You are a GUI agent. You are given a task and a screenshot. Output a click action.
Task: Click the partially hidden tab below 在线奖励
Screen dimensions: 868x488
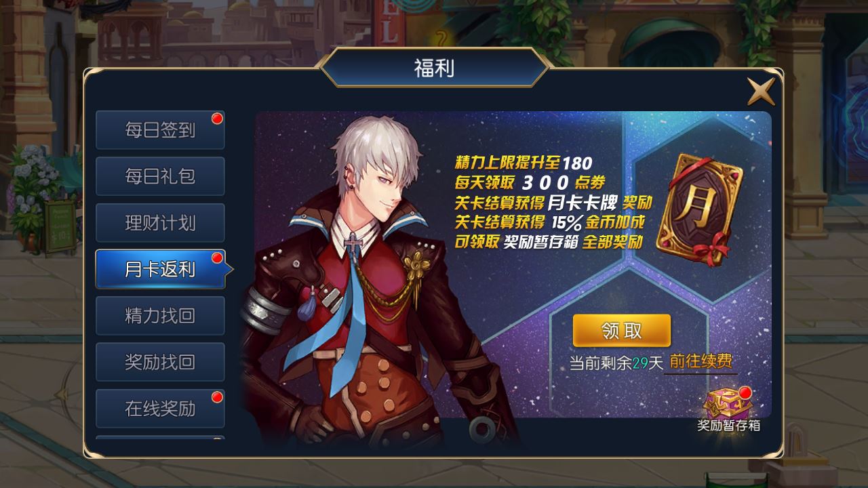160,438
